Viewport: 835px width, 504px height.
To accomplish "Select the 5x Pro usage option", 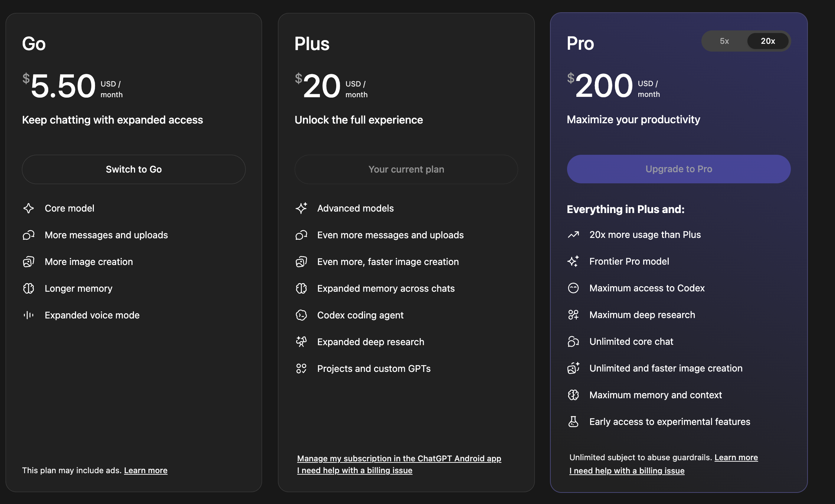I will tap(724, 41).
